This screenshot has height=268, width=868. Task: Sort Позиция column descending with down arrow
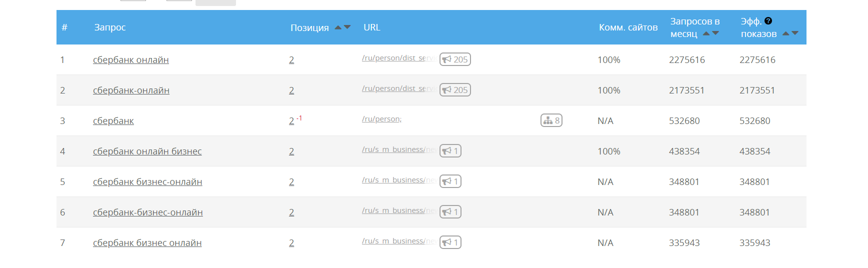[x=347, y=27]
